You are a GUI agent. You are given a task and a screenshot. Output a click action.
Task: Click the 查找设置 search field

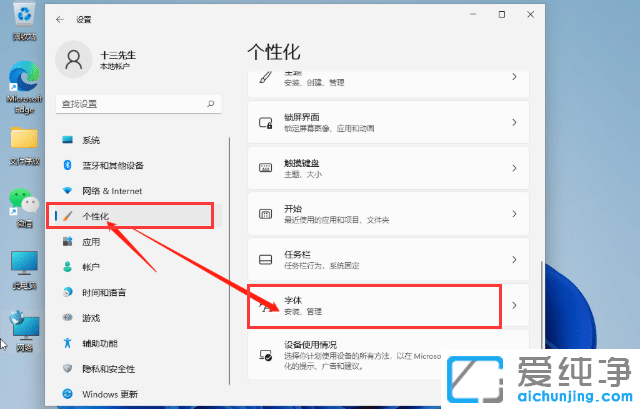click(139, 104)
